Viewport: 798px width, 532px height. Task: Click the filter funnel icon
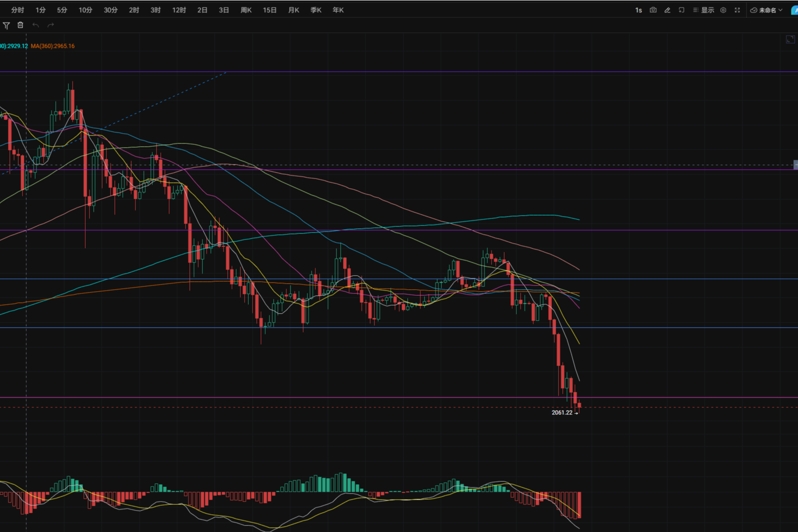[x=6, y=25]
